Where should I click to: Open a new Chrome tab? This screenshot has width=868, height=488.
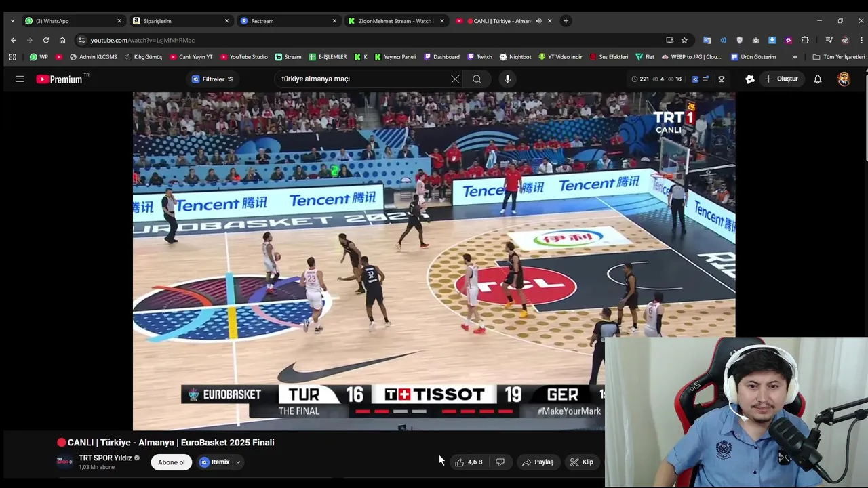[566, 21]
